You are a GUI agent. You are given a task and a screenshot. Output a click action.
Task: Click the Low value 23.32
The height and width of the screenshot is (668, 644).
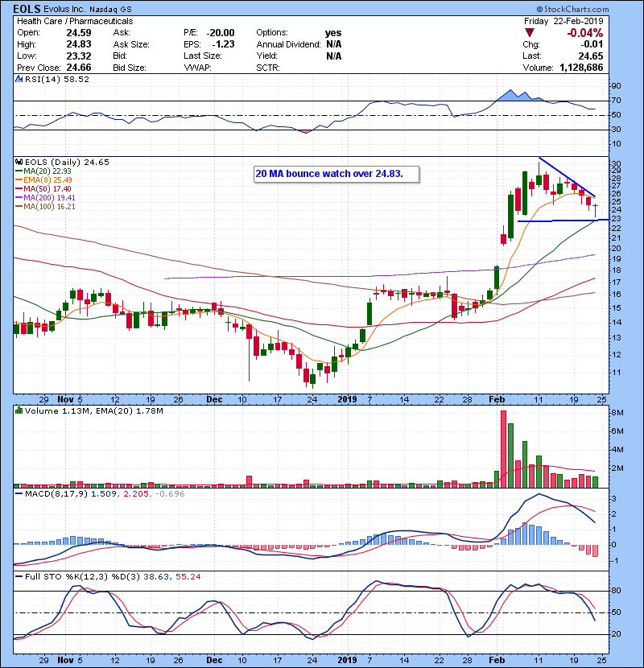tap(78, 56)
